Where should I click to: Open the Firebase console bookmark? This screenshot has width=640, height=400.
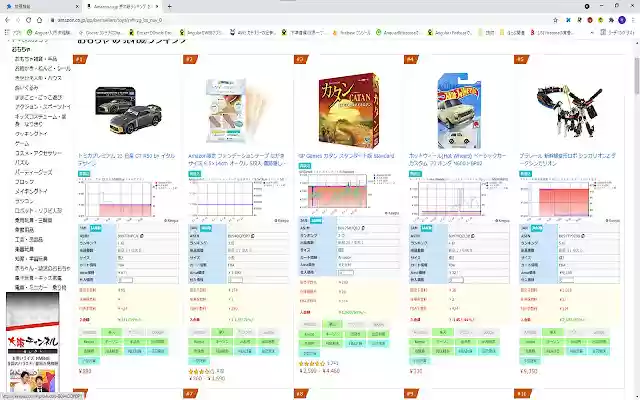[x=351, y=32]
